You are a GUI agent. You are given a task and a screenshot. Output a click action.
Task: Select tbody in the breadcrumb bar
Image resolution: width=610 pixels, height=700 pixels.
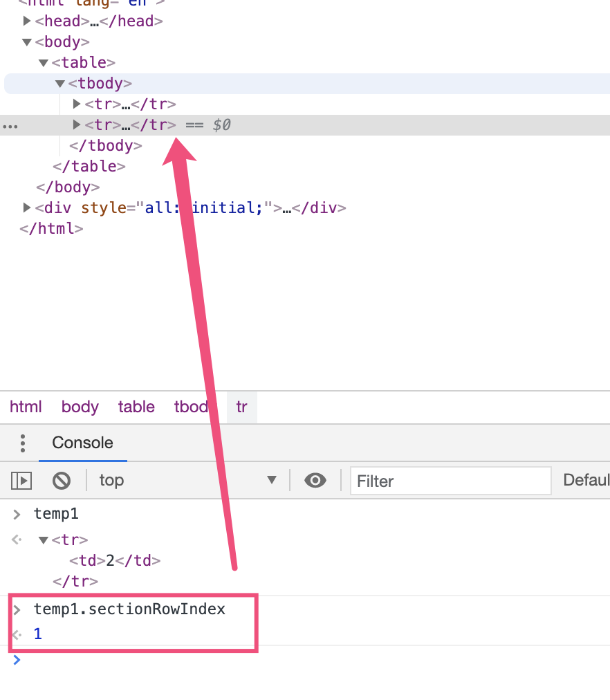(x=191, y=407)
